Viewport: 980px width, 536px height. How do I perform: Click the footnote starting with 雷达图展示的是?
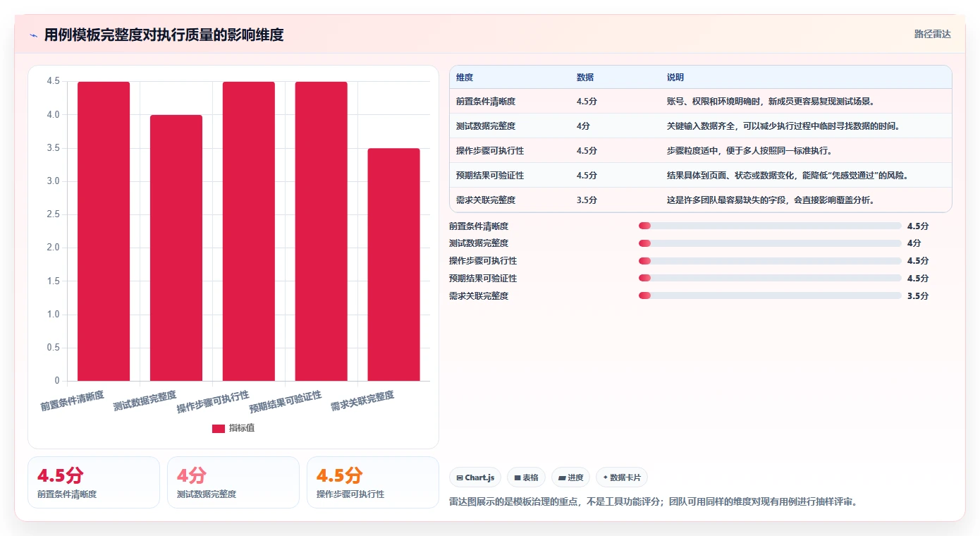coord(653,502)
